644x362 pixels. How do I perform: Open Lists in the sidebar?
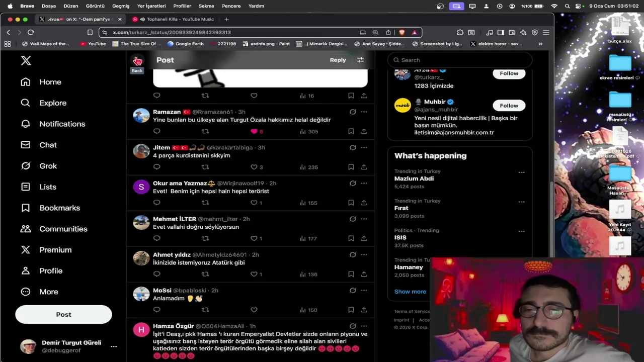tap(38, 187)
